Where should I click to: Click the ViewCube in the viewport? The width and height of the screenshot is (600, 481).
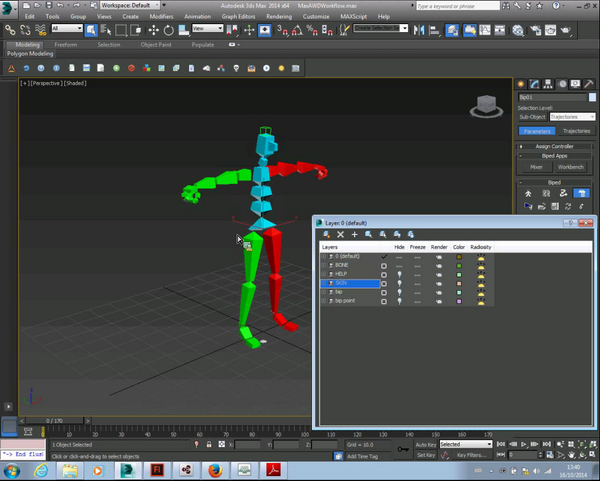pos(486,106)
